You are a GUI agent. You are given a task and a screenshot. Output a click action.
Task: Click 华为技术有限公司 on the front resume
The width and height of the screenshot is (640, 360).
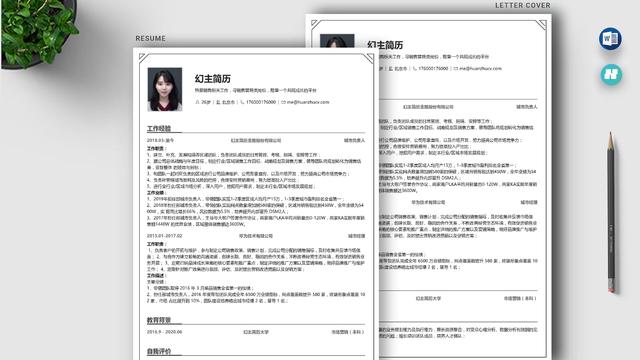256,236
